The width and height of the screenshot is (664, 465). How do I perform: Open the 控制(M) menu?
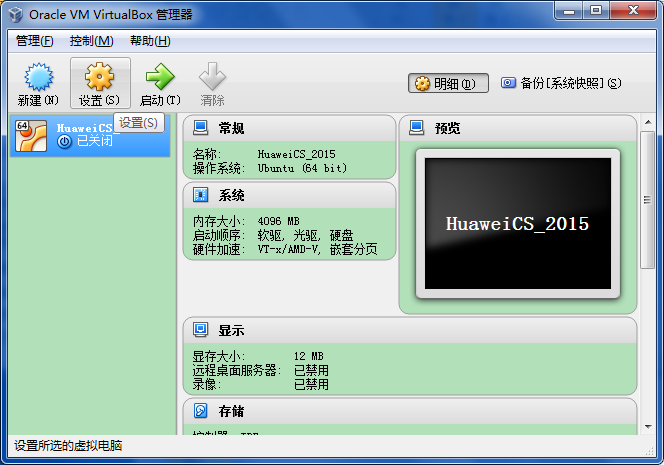tap(91, 41)
